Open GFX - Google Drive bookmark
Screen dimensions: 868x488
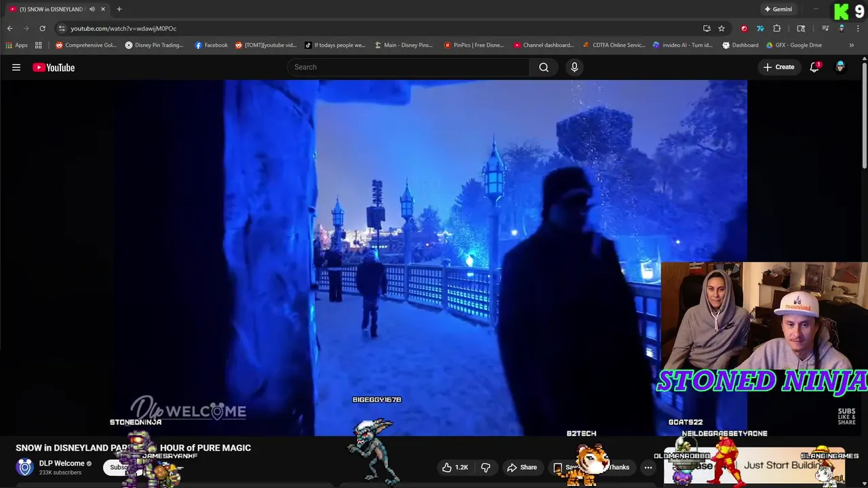pyautogui.click(x=794, y=45)
